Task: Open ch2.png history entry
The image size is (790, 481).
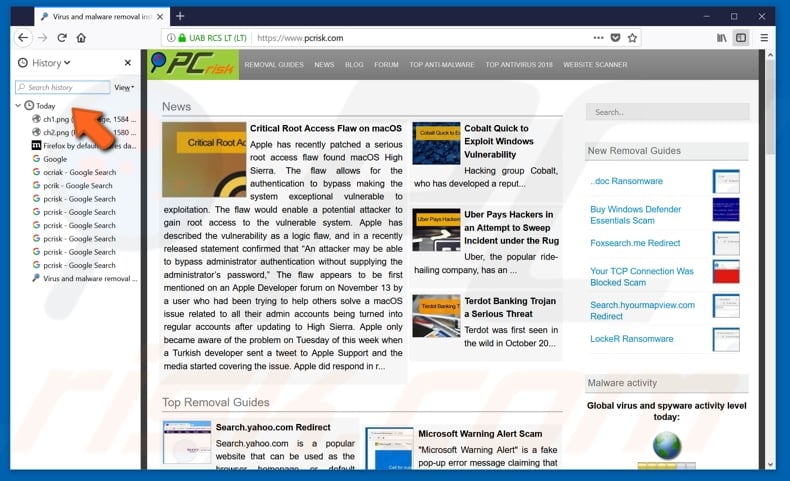Action: [x=84, y=132]
